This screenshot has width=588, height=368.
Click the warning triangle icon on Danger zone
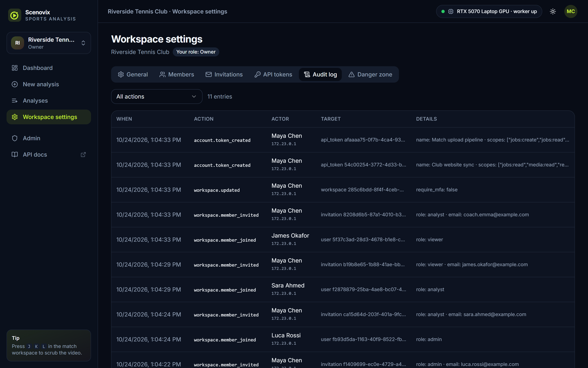tap(351, 74)
